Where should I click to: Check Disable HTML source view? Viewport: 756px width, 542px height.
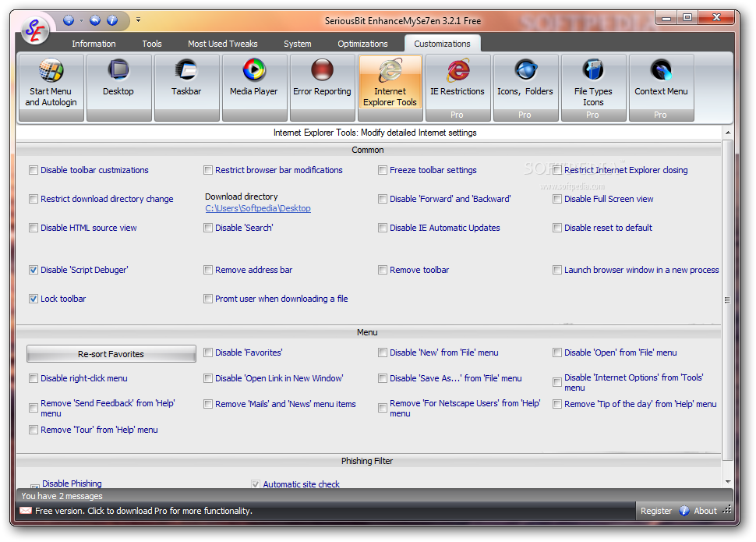coord(34,228)
